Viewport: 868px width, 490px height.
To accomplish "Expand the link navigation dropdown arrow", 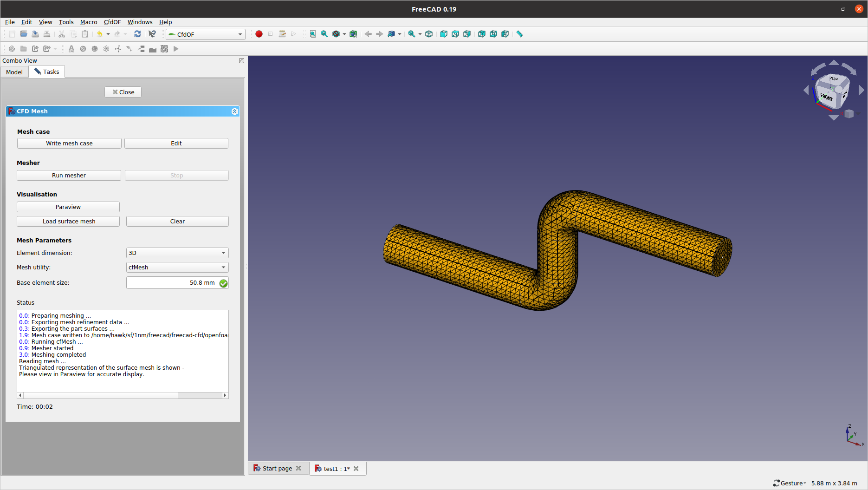I will pos(400,34).
